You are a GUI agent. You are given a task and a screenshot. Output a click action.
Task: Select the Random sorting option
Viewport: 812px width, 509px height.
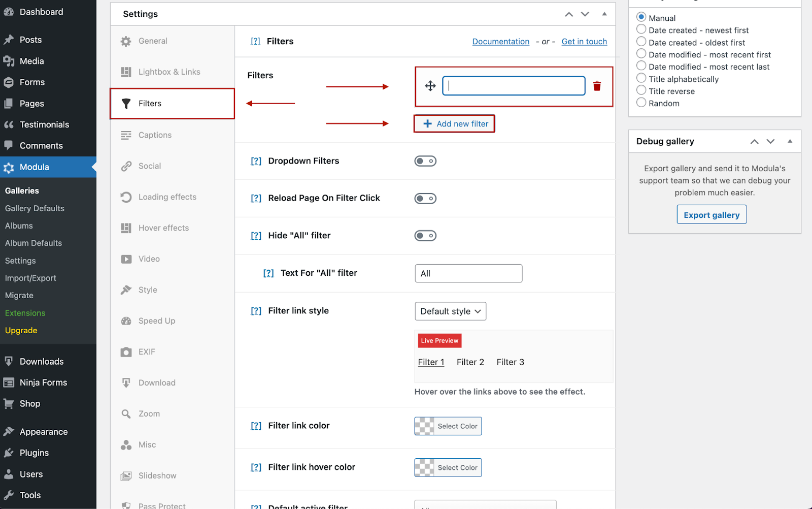click(x=641, y=103)
